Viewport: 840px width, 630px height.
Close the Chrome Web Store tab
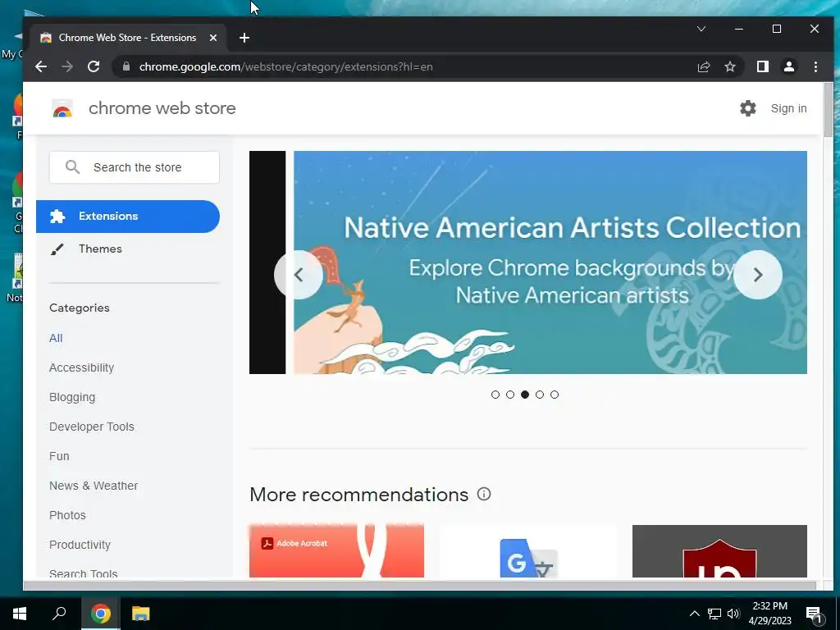coord(213,38)
